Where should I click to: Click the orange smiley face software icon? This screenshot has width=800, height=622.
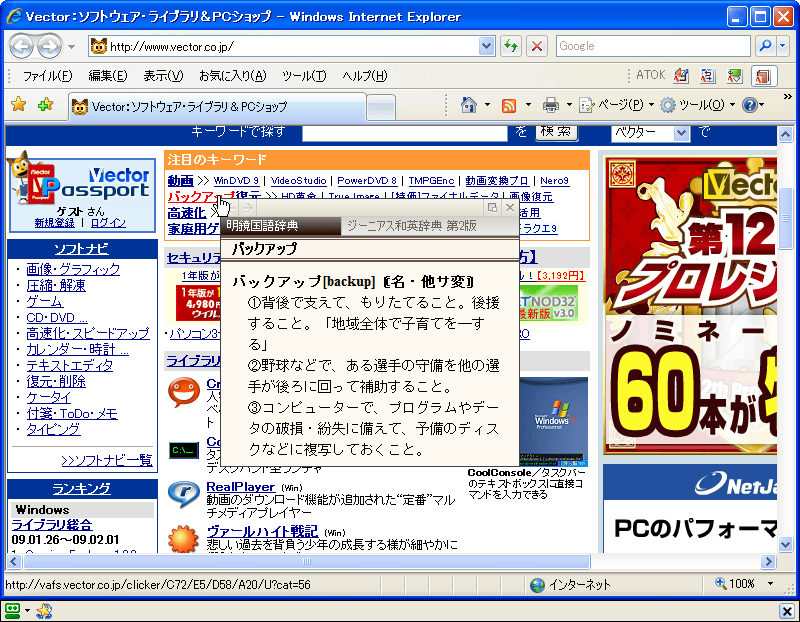184,392
